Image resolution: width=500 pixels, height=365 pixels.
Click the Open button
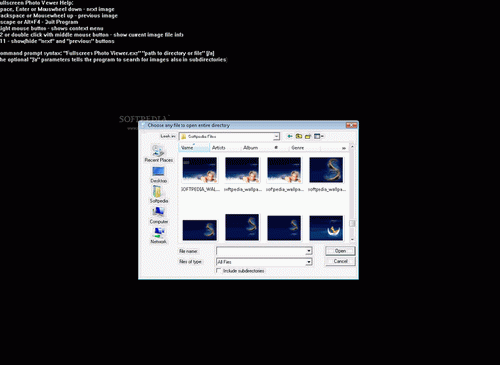click(340, 251)
